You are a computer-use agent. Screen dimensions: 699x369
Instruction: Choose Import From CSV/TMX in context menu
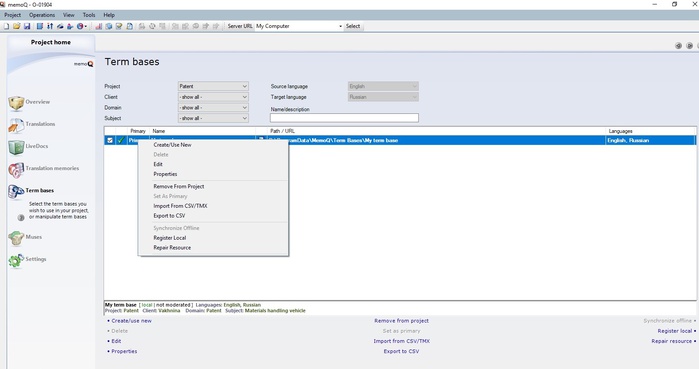click(x=180, y=206)
